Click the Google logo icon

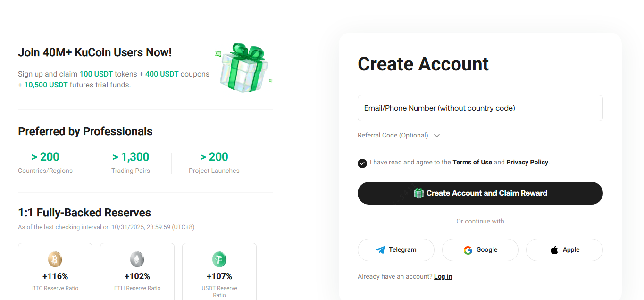[468, 250]
